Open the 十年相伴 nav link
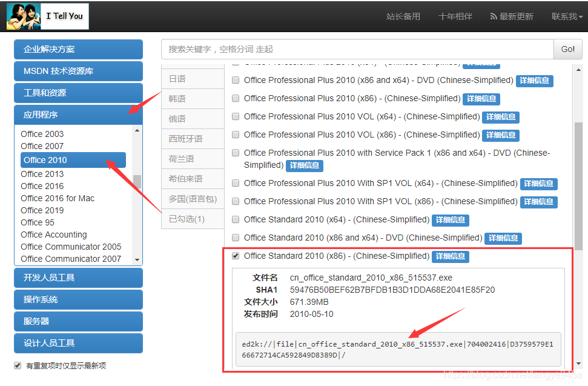The image size is (588, 386). coord(455,16)
